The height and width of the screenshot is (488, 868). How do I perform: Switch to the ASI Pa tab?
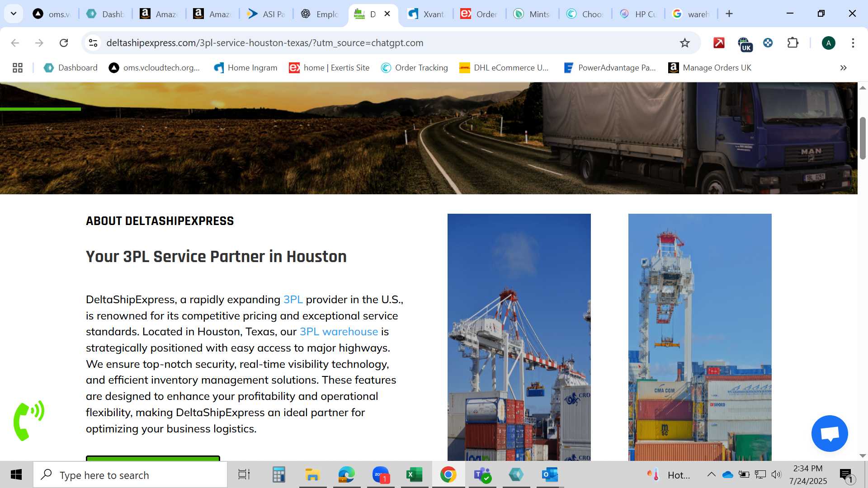coord(266,14)
